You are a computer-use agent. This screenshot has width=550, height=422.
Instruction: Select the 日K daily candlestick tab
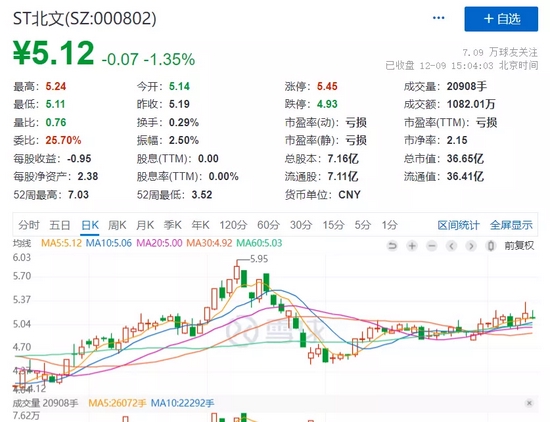(90, 225)
